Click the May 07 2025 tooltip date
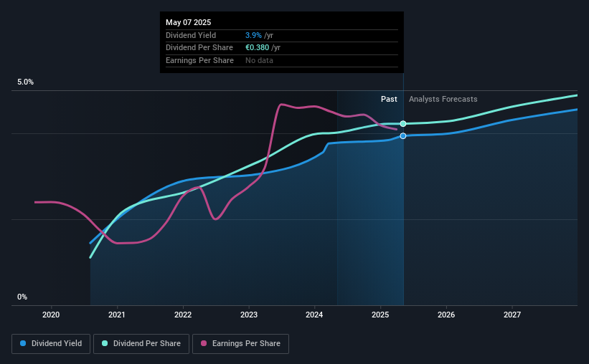Viewport: 589px width, 364px height. 189,22
